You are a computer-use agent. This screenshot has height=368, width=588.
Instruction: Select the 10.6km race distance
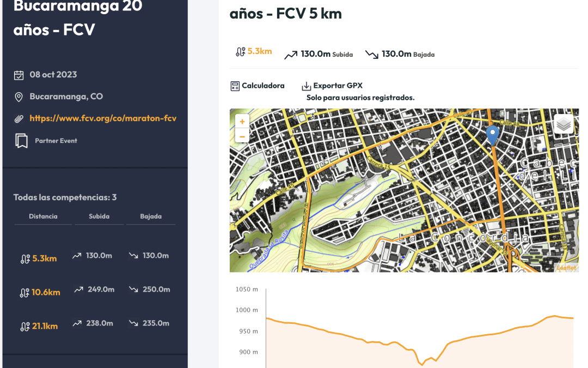coord(45,292)
